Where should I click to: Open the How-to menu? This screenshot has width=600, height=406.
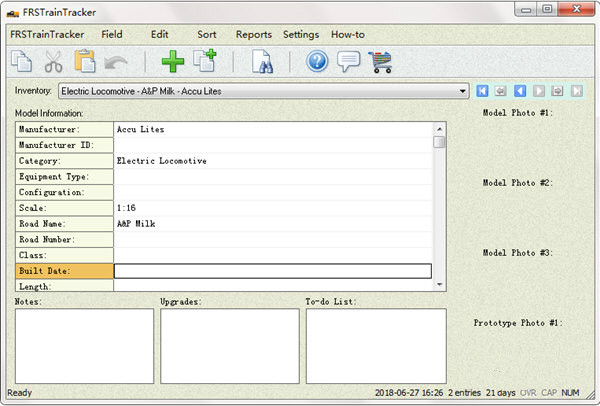[x=348, y=34]
